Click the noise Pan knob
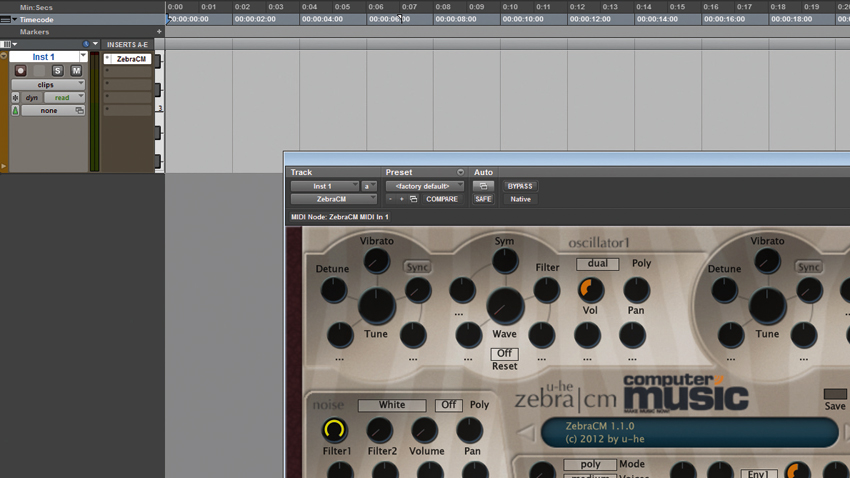850x478 pixels. (469, 430)
